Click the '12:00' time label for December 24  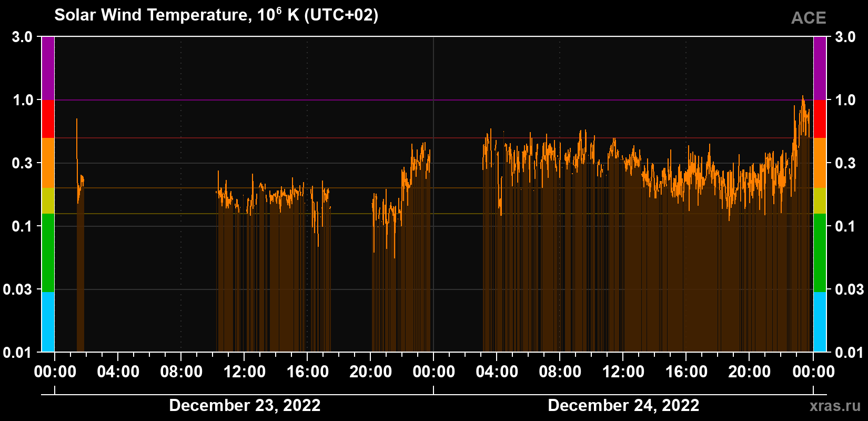click(x=623, y=372)
